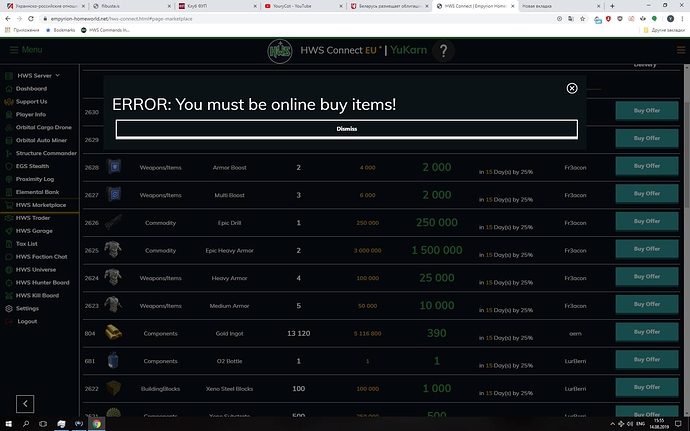
Task: Click Chrome icon in taskbar
Action: coord(96,424)
